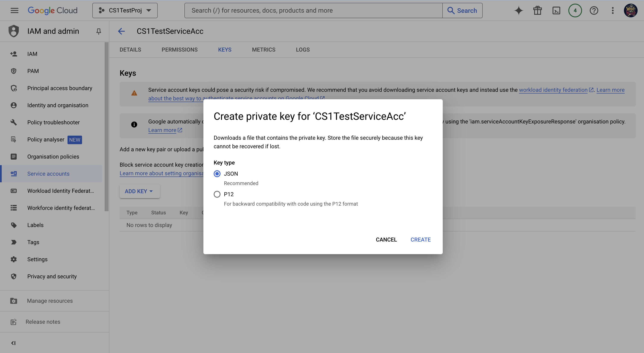Click the Type column header
The height and width of the screenshot is (353, 644).
coord(132,213)
